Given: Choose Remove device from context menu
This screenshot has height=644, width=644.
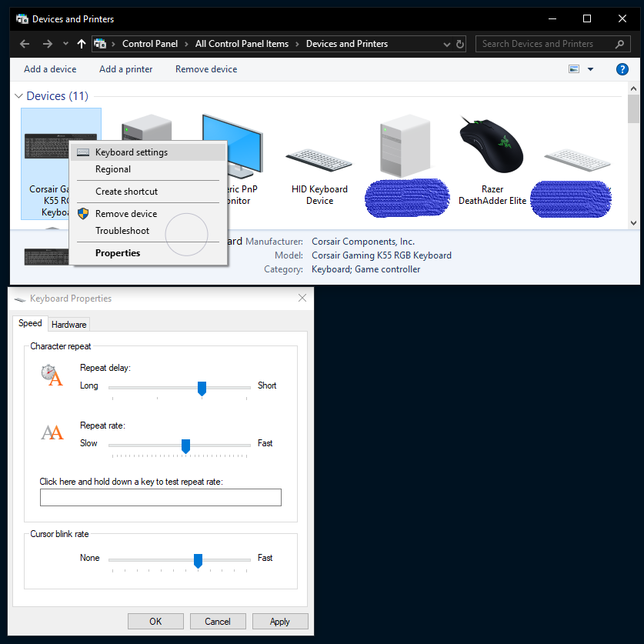Looking at the screenshot, I should click(x=148, y=214).
